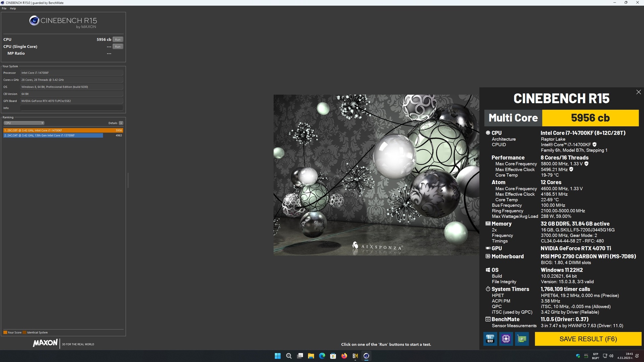644x362 pixels.
Task: Click the 5956 cb CPU score
Action: [104, 40]
